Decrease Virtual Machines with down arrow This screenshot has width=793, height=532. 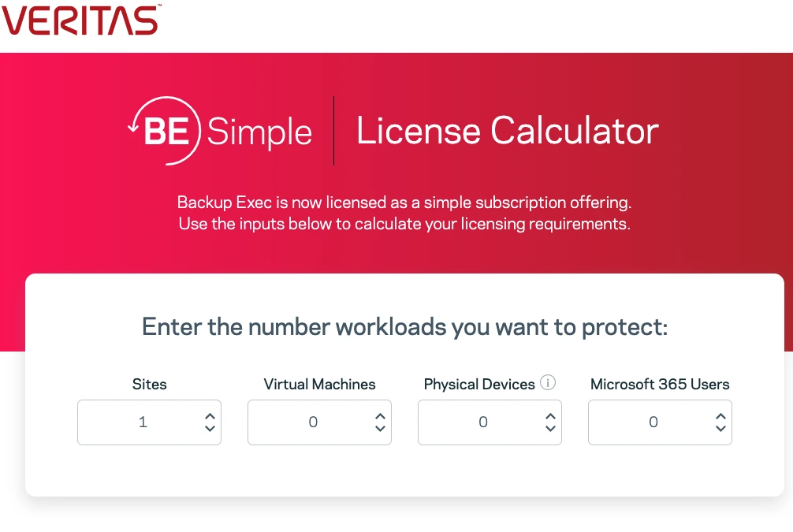380,428
